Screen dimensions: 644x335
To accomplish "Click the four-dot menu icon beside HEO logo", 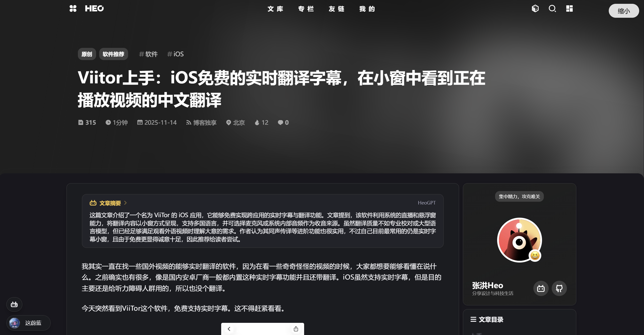I will pyautogui.click(x=73, y=9).
